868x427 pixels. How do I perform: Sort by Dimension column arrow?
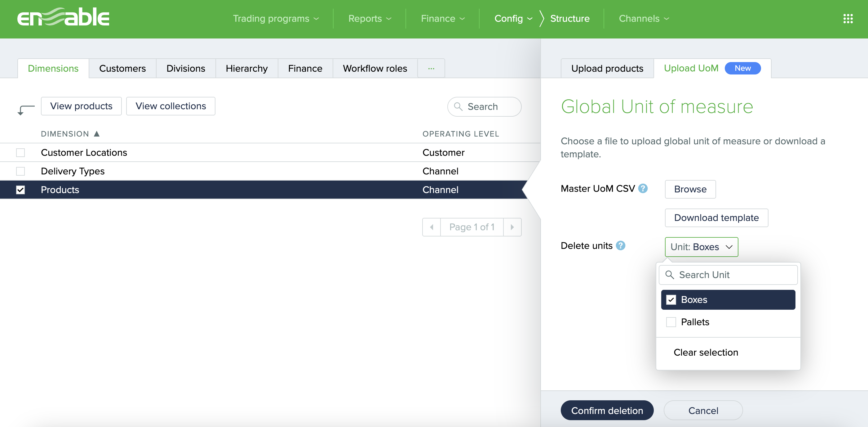97,134
